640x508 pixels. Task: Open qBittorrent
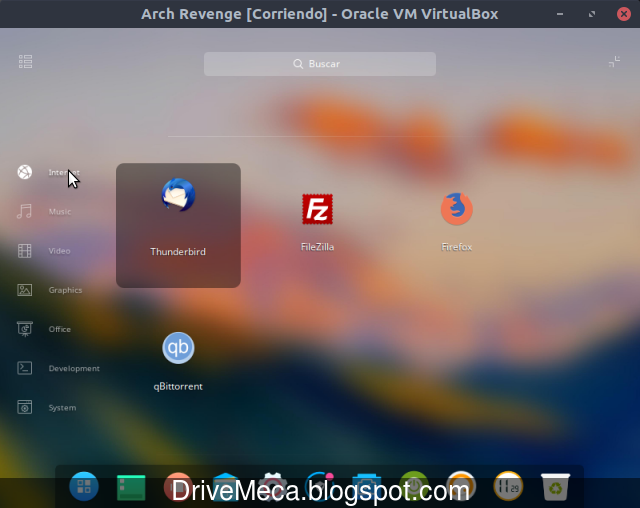tap(178, 362)
